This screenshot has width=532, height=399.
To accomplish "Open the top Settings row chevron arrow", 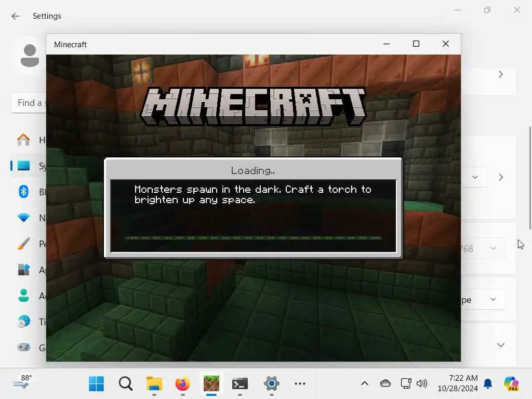I will tap(501, 75).
